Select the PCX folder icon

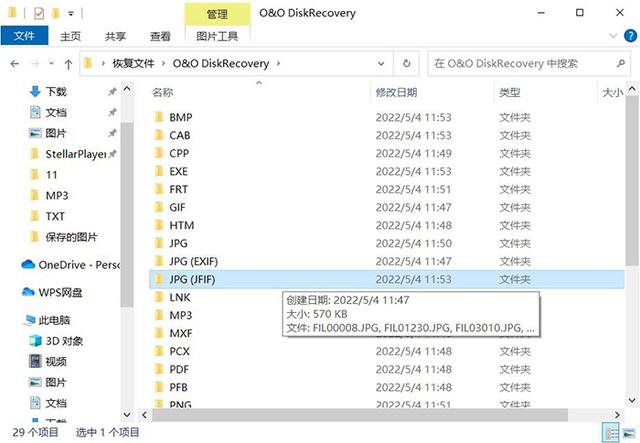[x=159, y=351]
